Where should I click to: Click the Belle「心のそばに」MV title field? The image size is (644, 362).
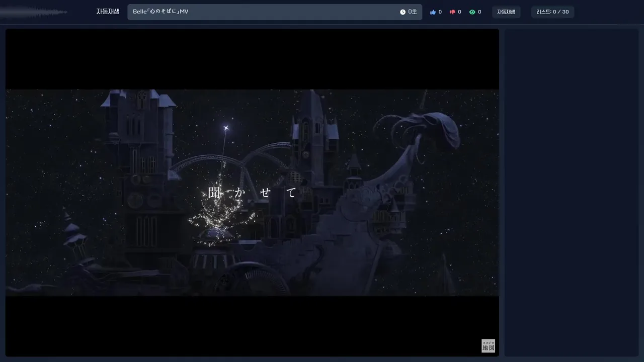point(275,12)
